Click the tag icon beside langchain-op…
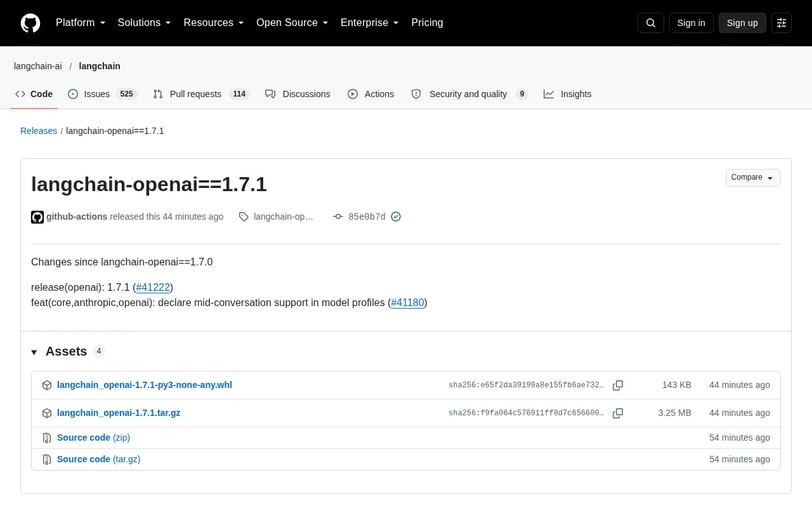Screen dimensions: 812x508 coord(244,217)
